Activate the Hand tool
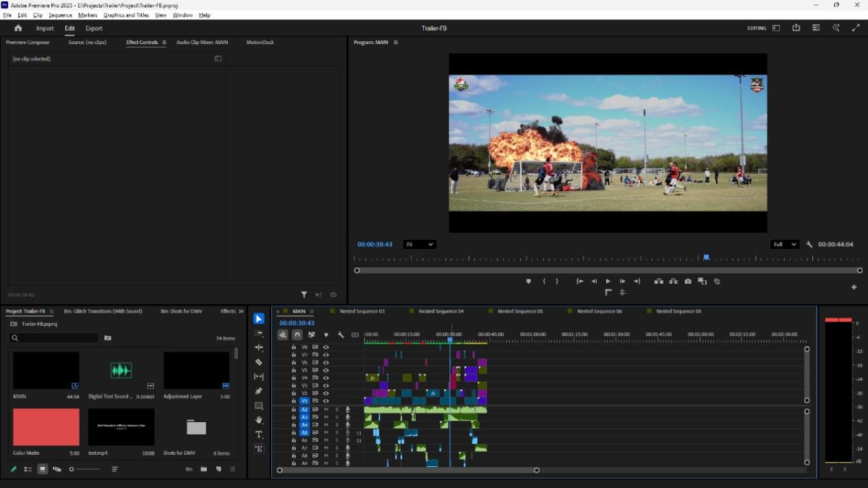868x488 pixels. tap(259, 420)
